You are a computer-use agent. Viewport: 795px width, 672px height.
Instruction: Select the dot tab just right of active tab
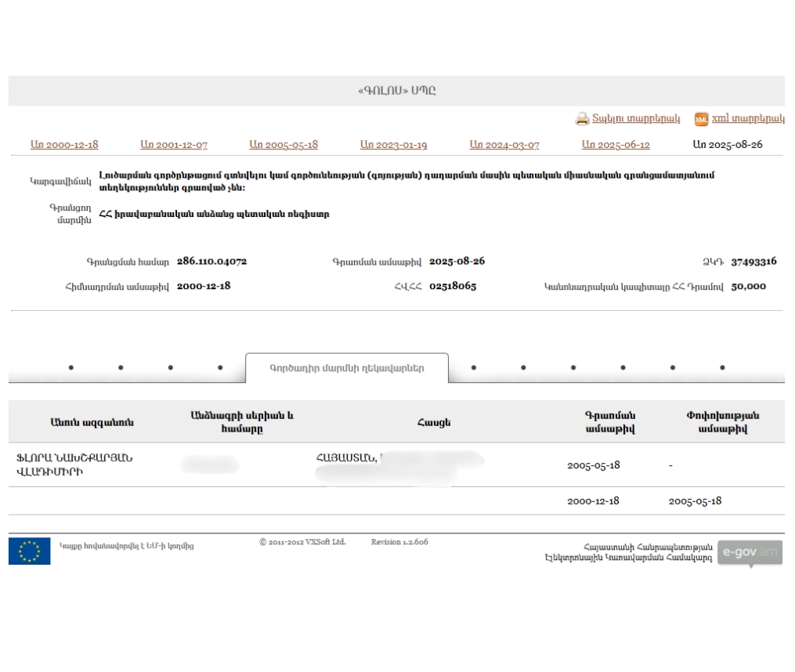coord(473,367)
